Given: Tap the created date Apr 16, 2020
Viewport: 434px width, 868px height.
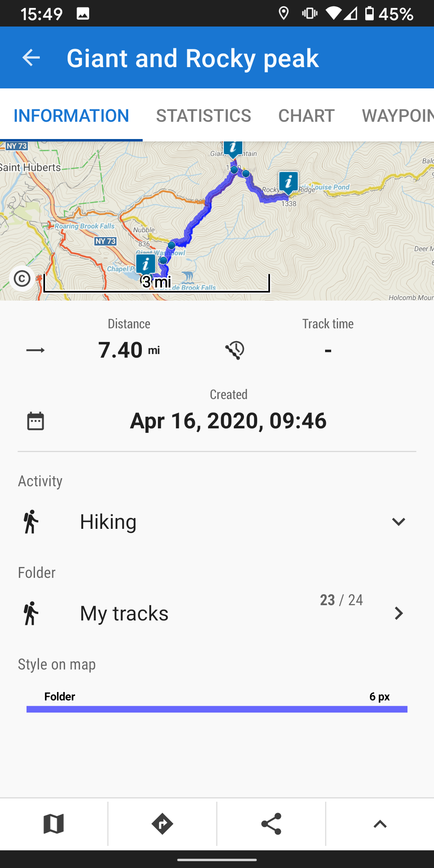Looking at the screenshot, I should pos(228,421).
